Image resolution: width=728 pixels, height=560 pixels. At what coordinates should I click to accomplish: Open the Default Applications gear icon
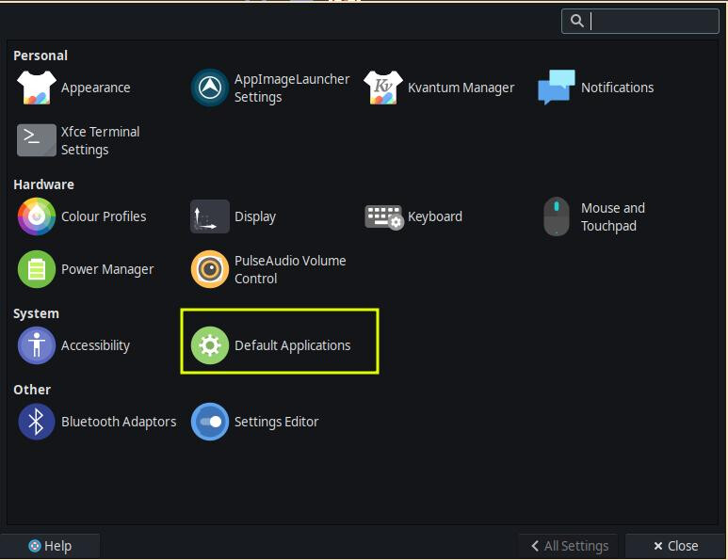(210, 345)
